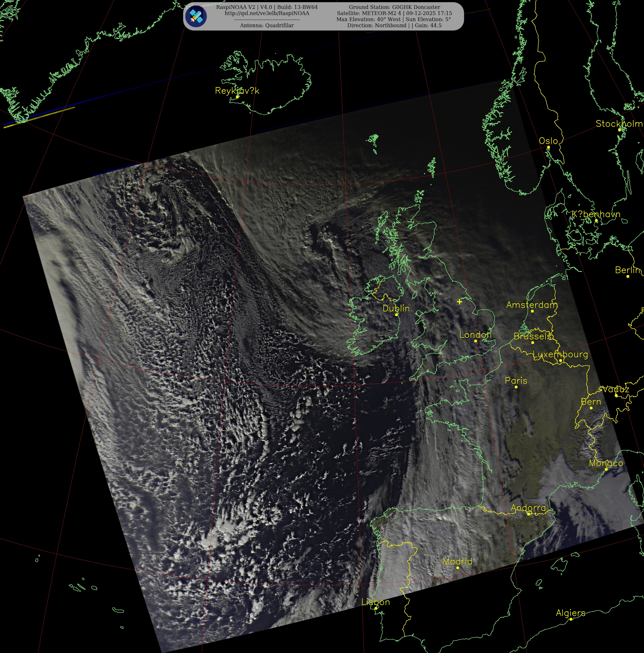Click the Luxembourg city label
The height and width of the screenshot is (653, 644).
pos(560,354)
